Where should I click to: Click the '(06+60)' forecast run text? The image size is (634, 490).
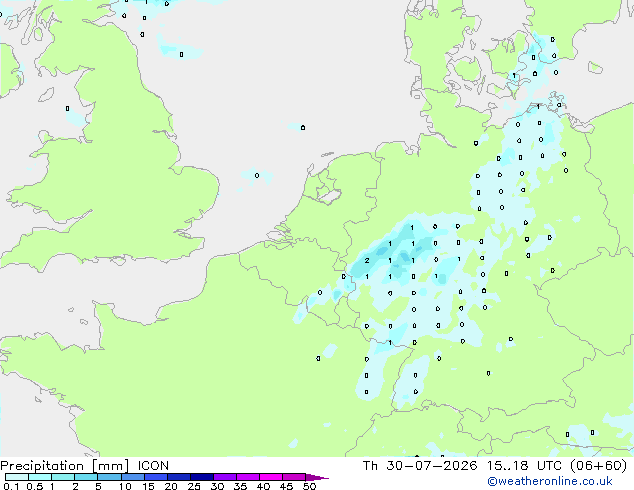pyautogui.click(x=599, y=466)
